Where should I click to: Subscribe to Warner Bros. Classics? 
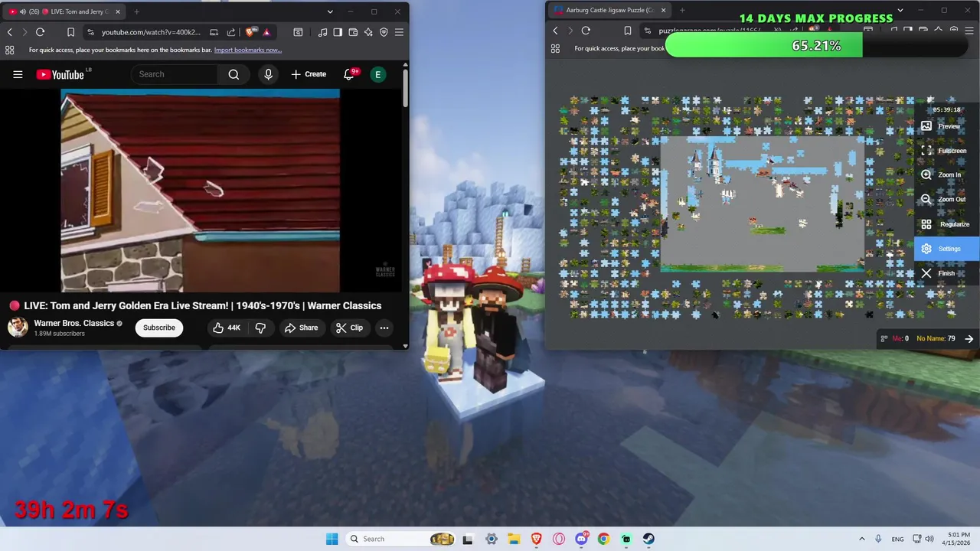click(159, 328)
